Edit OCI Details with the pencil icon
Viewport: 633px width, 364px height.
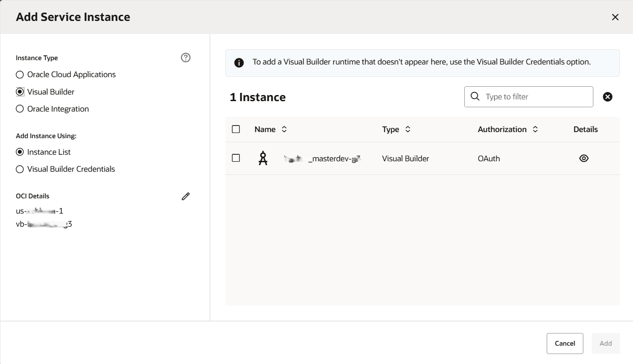coord(186,196)
